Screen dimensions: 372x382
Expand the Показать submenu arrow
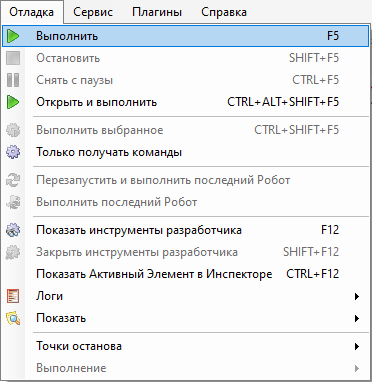coord(357,318)
